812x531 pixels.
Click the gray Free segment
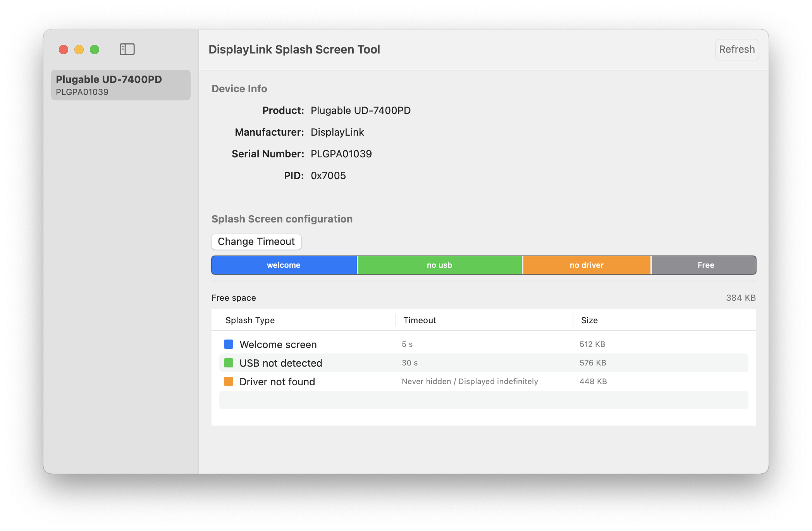(704, 265)
